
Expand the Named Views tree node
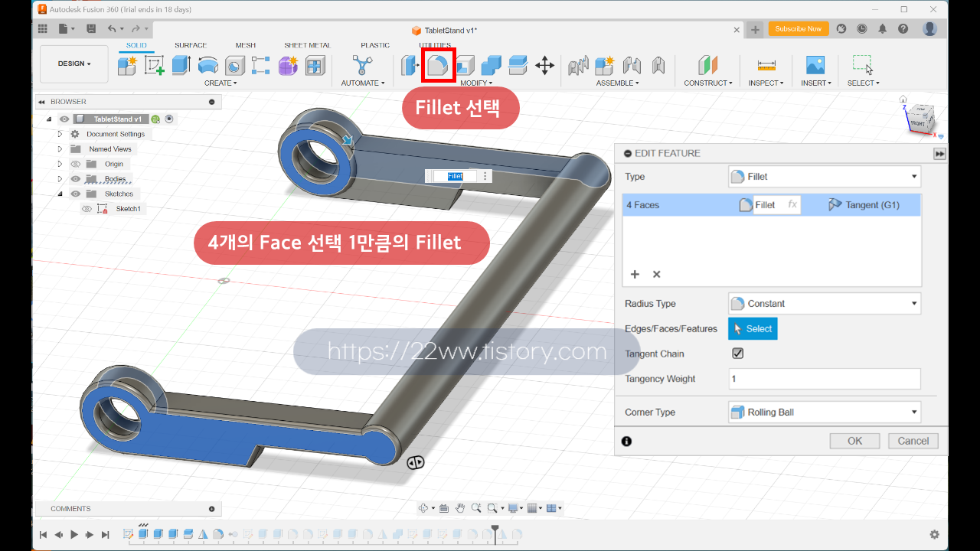(60, 149)
